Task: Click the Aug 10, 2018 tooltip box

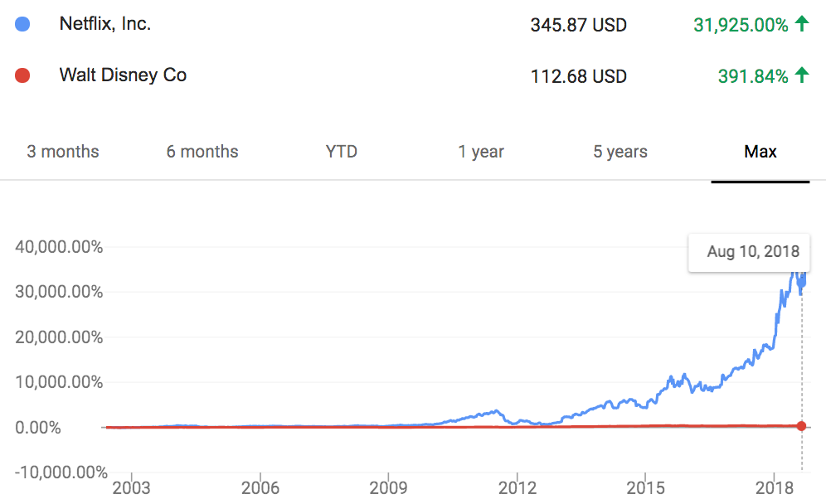Action: pos(748,252)
